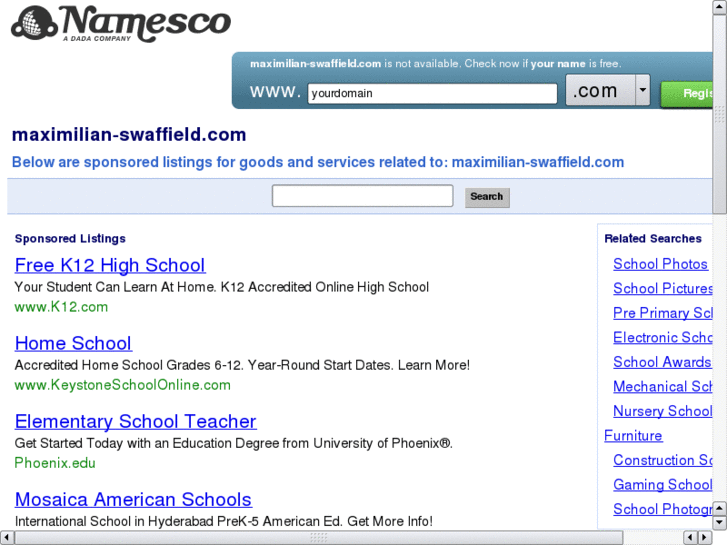
Task: Select Pre Primary School related search
Action: coord(663,313)
